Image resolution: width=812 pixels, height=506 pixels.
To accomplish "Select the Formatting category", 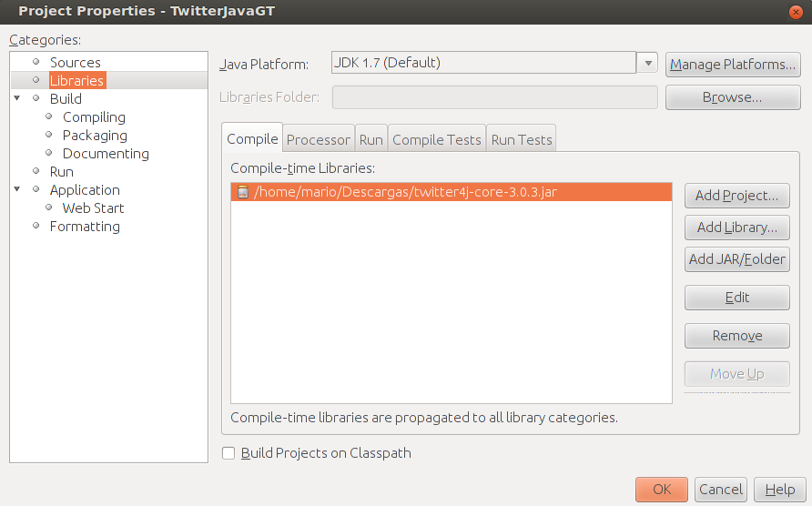I will tap(85, 227).
